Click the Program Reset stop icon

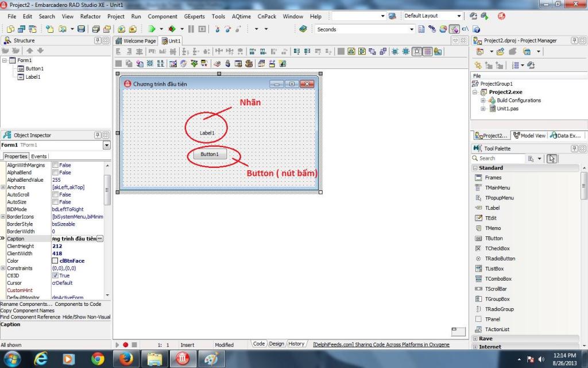(202, 29)
